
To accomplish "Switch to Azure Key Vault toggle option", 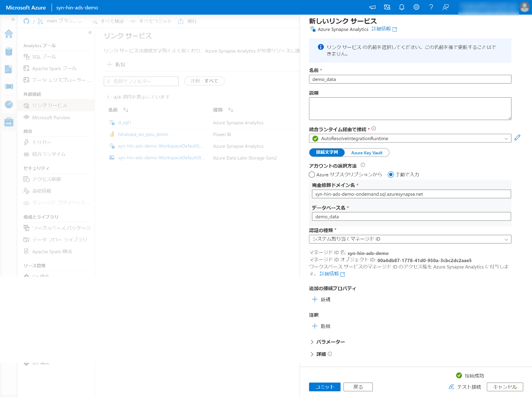I will click(x=367, y=153).
